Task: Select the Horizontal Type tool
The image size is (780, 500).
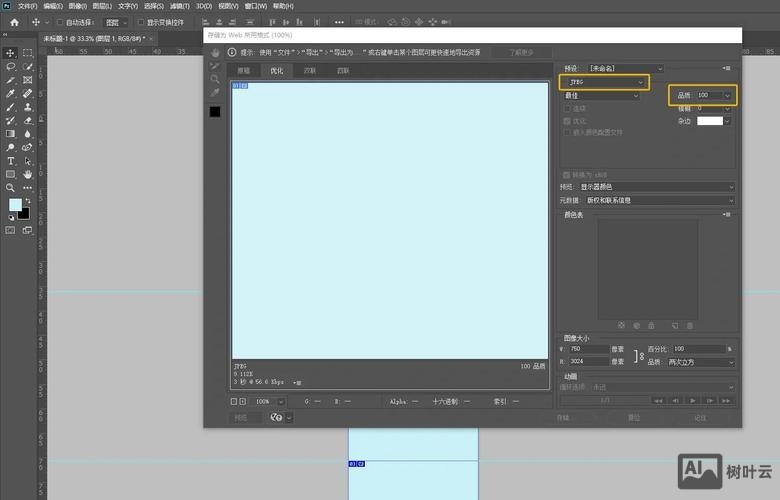Action: click(x=11, y=160)
